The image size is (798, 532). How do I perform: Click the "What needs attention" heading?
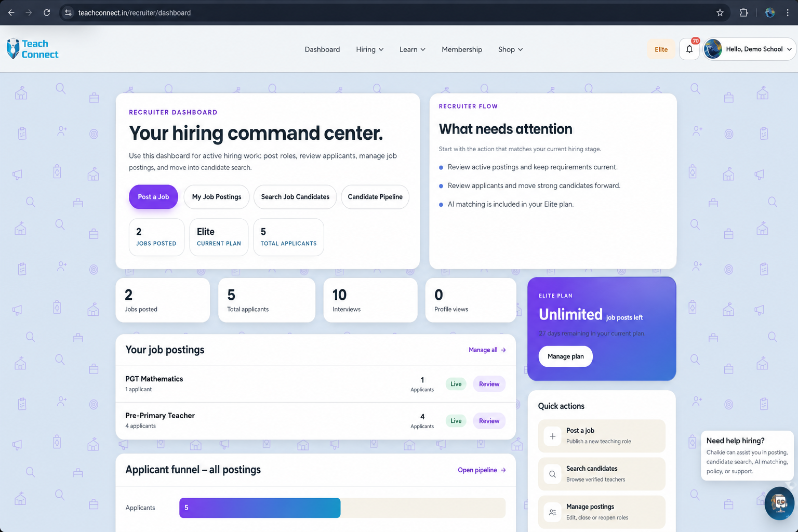click(x=506, y=129)
